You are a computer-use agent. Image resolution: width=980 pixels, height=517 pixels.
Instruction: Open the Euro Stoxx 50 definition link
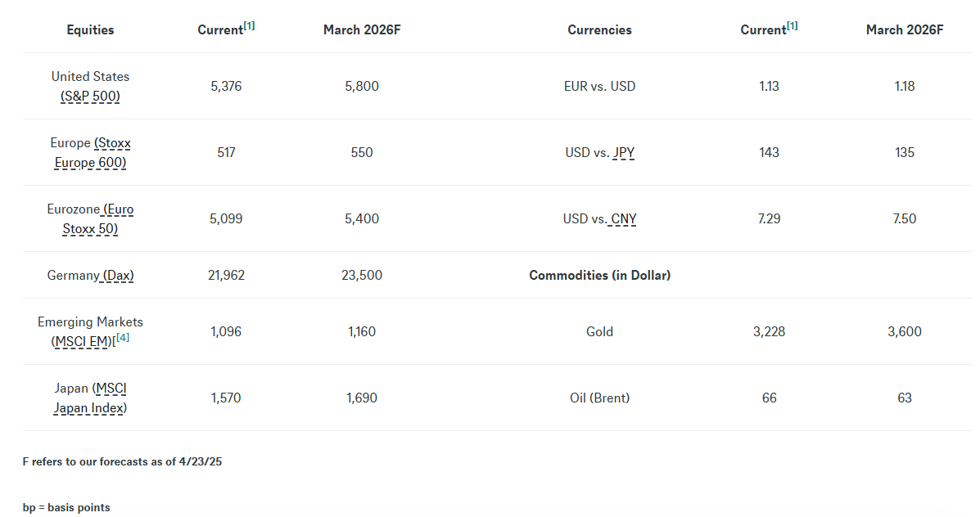point(91,219)
